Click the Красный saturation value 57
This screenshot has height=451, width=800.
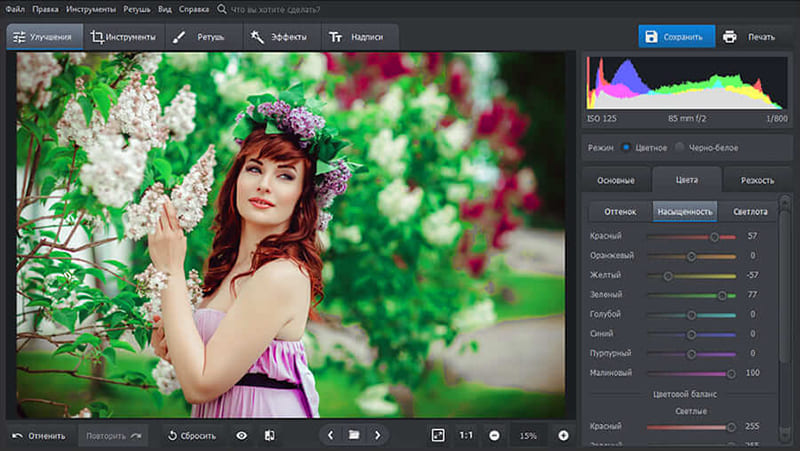(x=752, y=236)
